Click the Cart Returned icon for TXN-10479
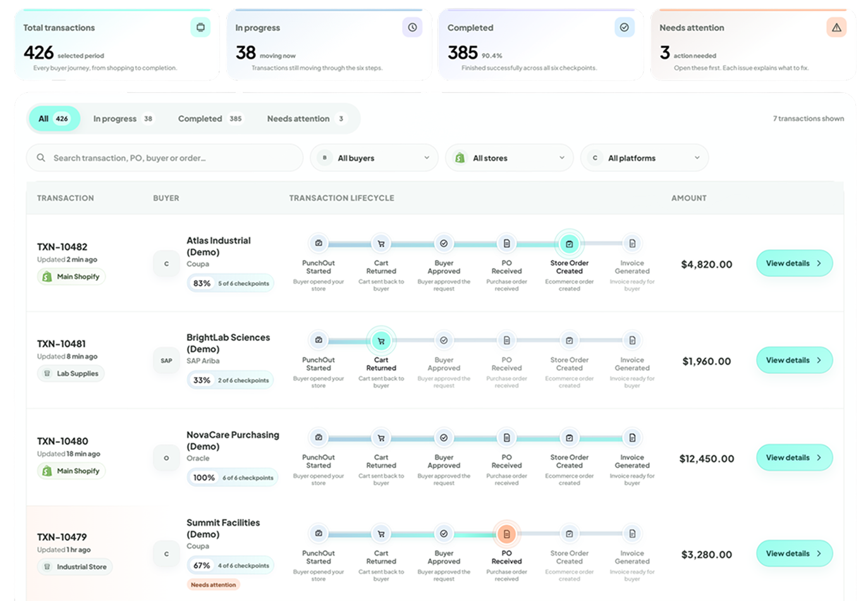 381,534
